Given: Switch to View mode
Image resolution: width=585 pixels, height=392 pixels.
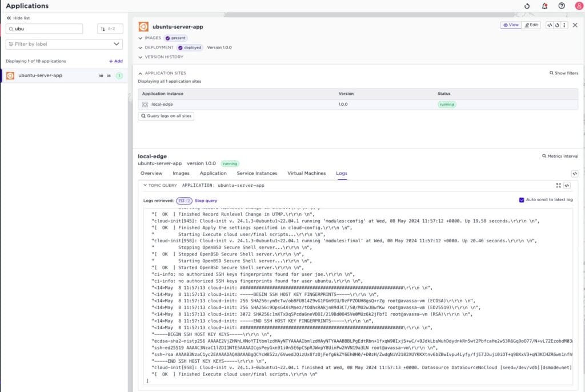Looking at the screenshot, I should 511,25.
